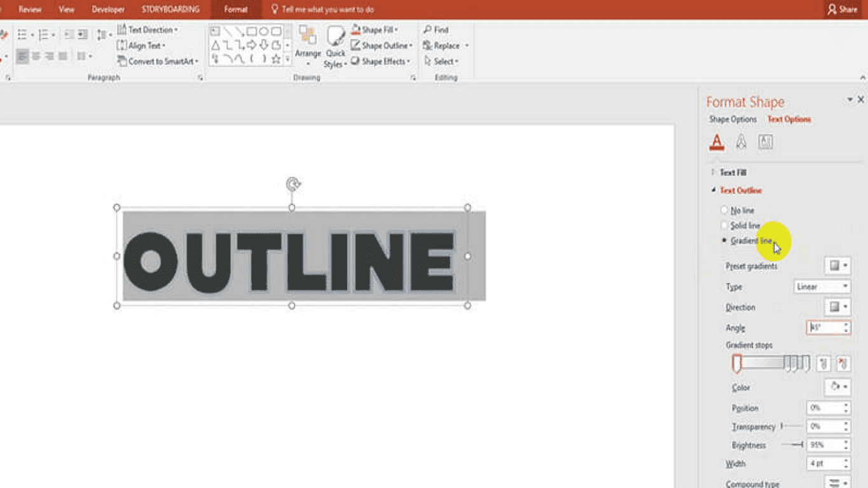This screenshot has height=488, width=868.
Task: Open the gradient Direction dropdown
Action: point(837,307)
